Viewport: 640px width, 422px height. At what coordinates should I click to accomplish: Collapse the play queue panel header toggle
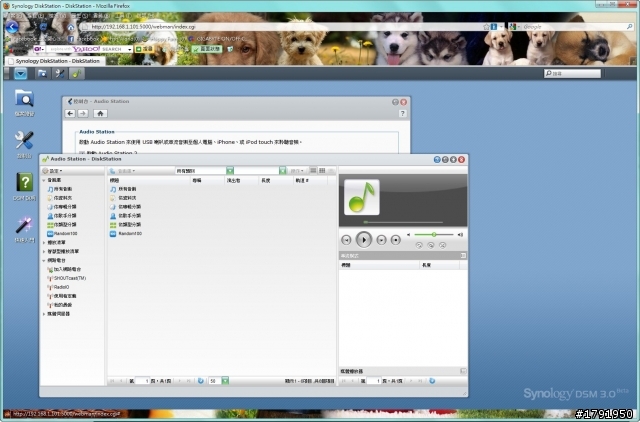coord(463,255)
